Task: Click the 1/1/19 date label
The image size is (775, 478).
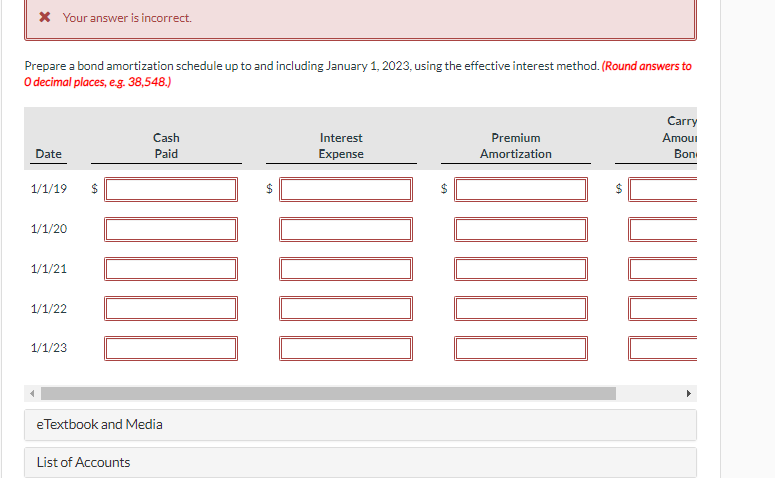Action: tap(48, 189)
